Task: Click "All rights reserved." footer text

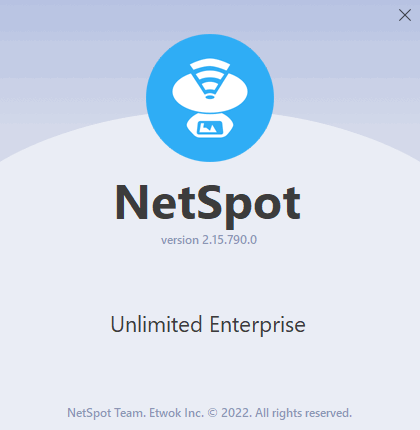Action: (304, 413)
